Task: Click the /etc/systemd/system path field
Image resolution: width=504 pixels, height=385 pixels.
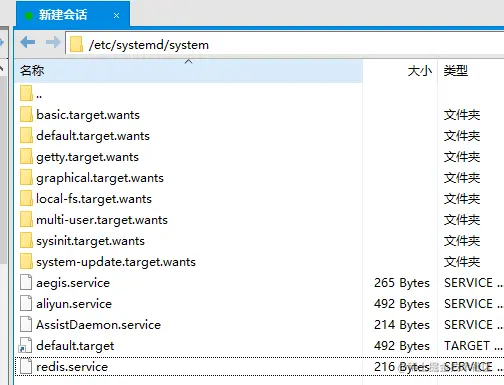Action: 285,45
